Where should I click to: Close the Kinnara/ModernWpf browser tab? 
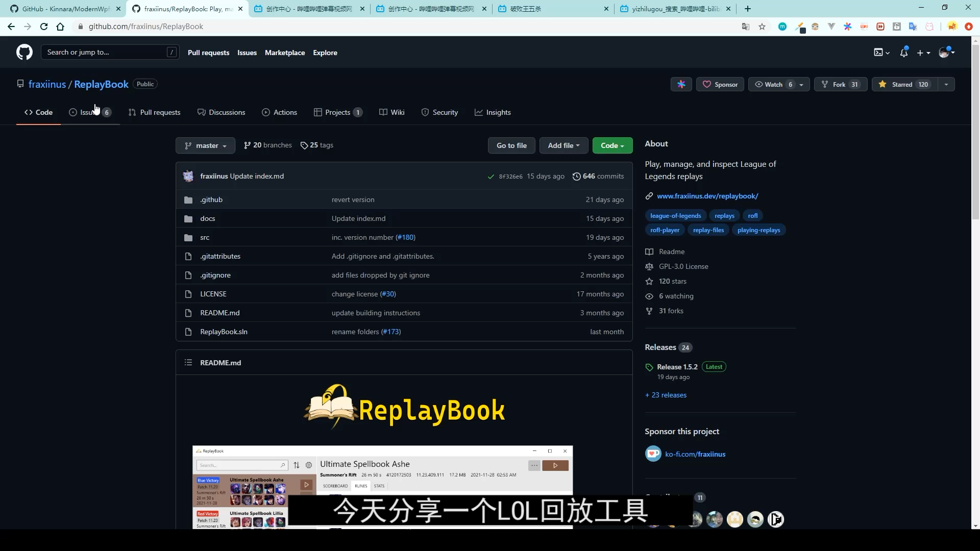coord(118,9)
